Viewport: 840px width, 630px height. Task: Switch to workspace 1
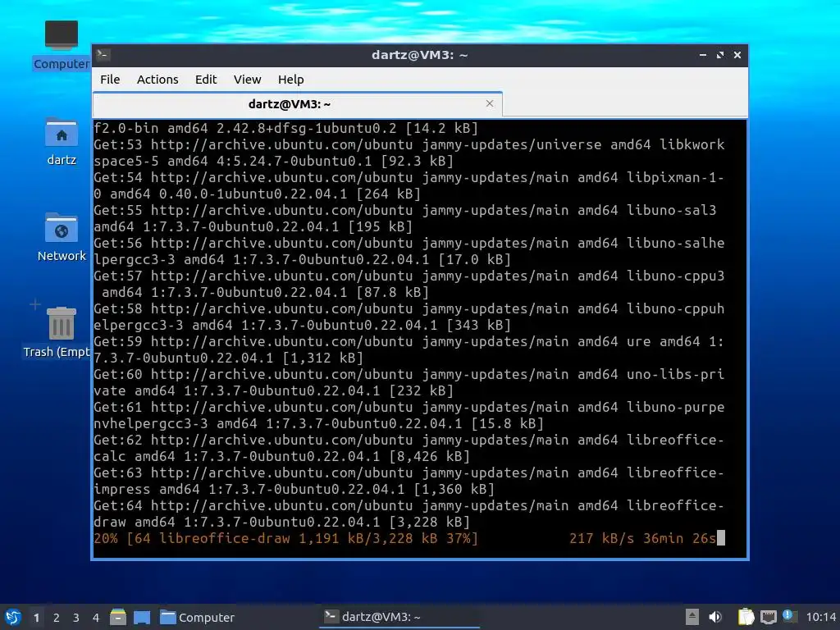[x=36, y=618]
